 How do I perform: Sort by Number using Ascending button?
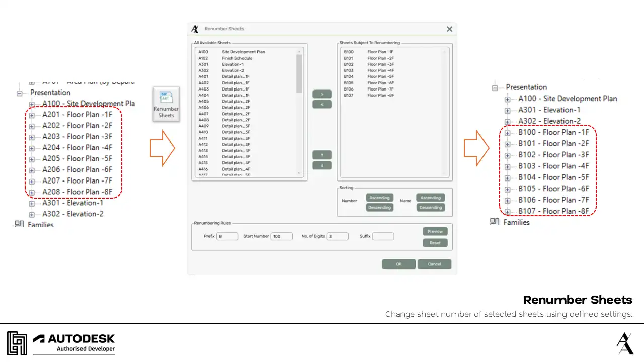pyautogui.click(x=379, y=198)
